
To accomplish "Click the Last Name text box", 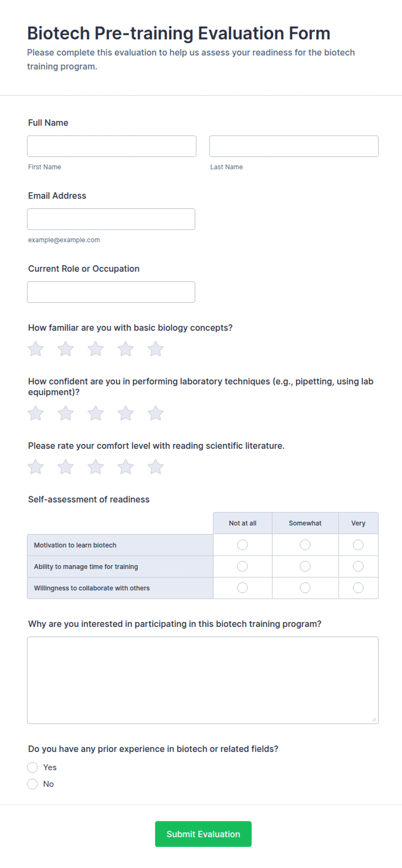I will coord(294,146).
